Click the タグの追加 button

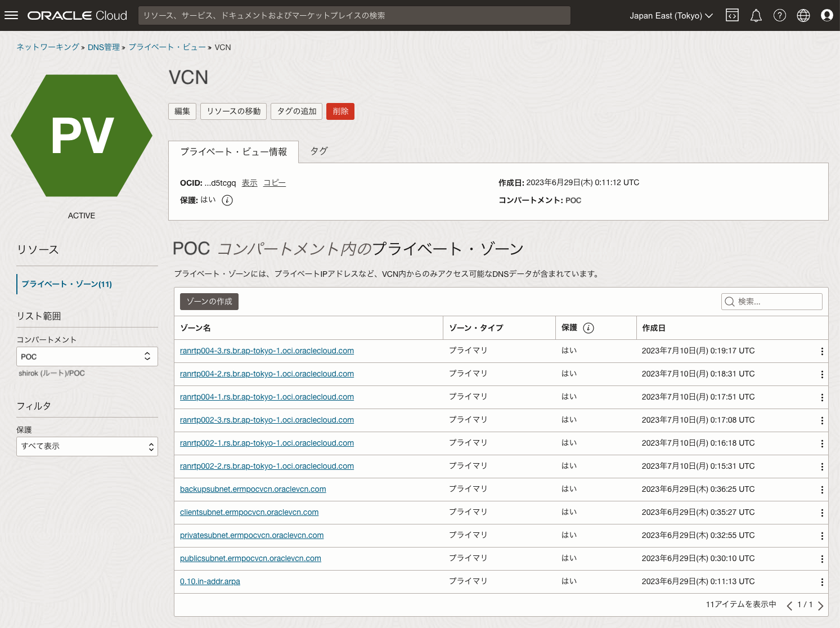click(x=297, y=111)
